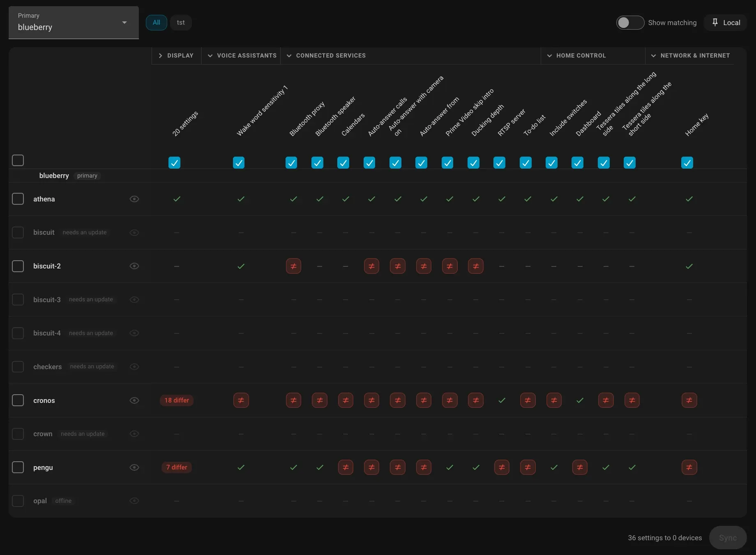This screenshot has width=756, height=555.
Task: Click differ icon for cronos Include switches
Action: [x=554, y=400]
